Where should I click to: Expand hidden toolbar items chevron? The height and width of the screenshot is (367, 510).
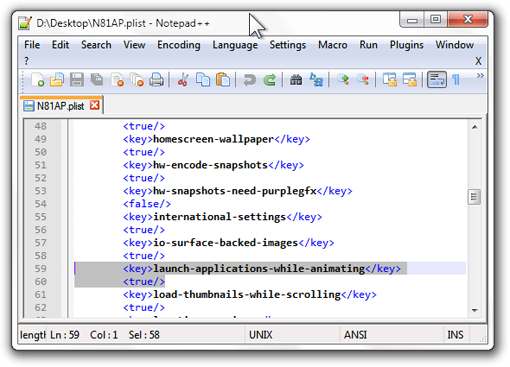pos(480,76)
